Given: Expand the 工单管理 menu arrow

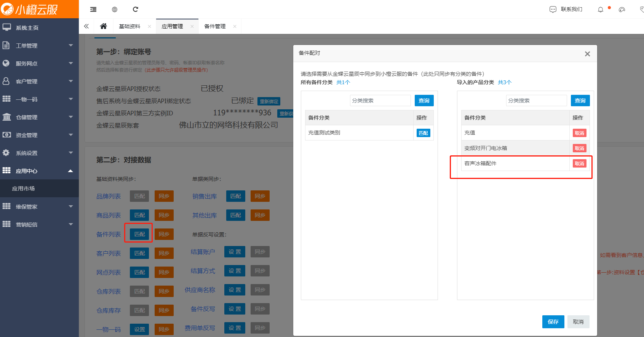Looking at the screenshot, I should [70, 45].
